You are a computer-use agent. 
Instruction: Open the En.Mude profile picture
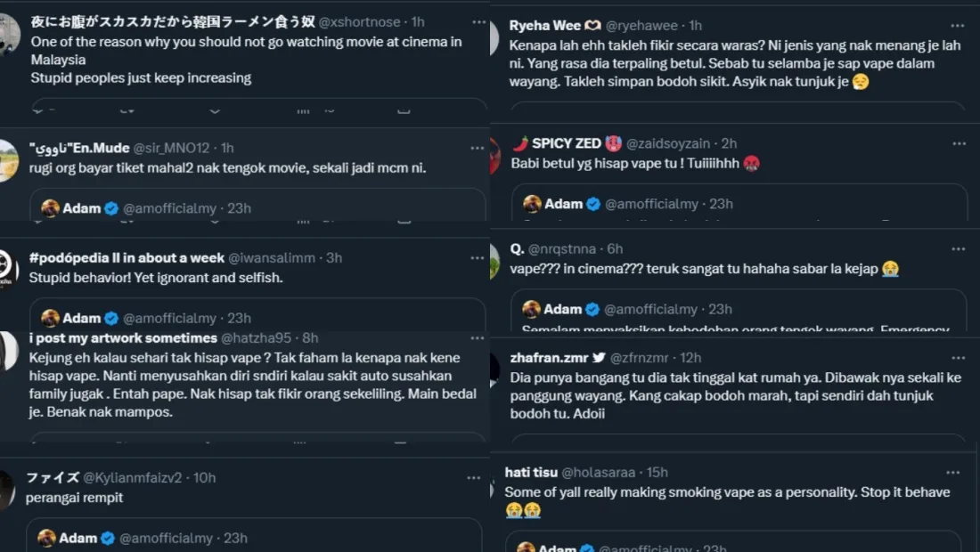pyautogui.click(x=7, y=160)
